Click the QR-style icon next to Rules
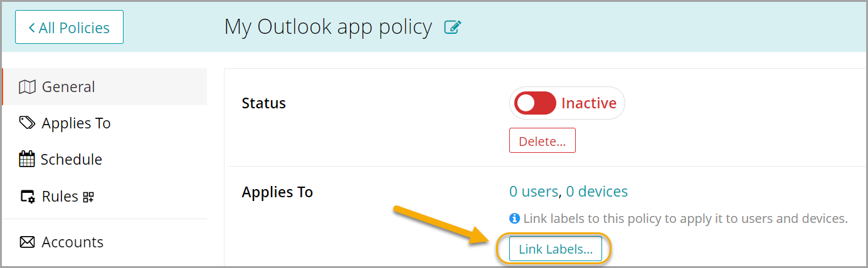 pyautogui.click(x=88, y=197)
